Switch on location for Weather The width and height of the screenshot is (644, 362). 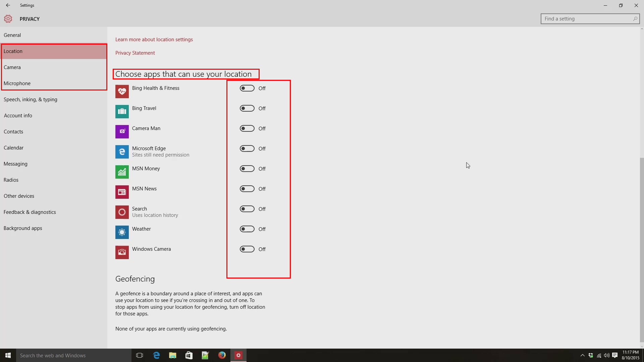click(x=247, y=229)
